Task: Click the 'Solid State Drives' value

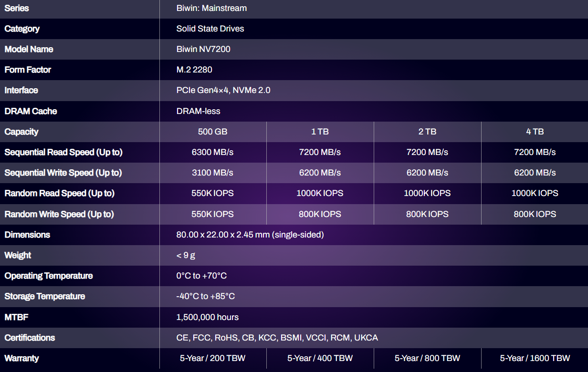Action: (x=210, y=29)
